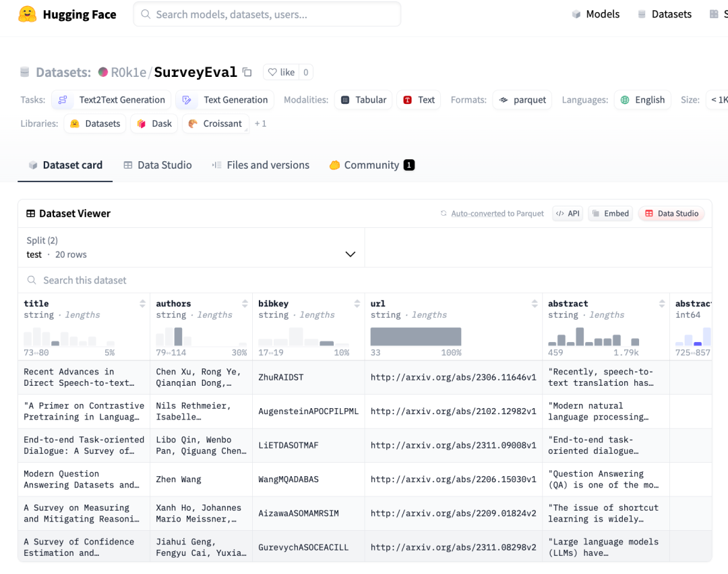Click the Embed button

(610, 214)
